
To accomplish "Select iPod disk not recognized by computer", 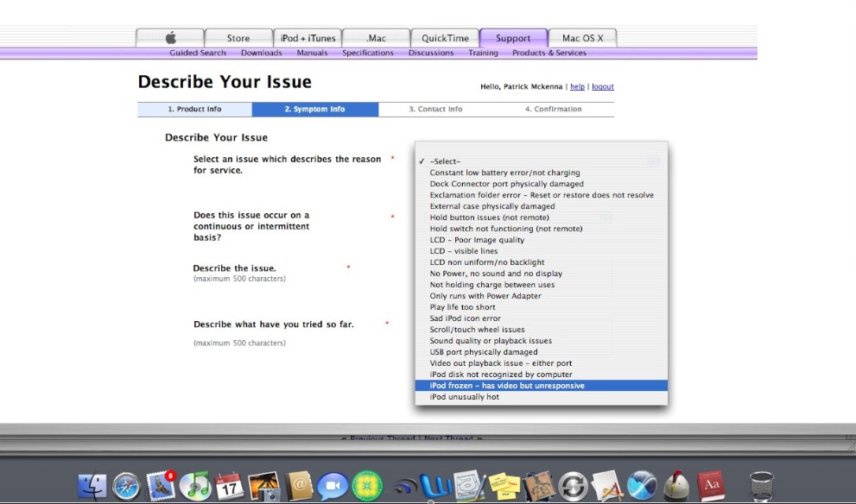I will click(x=541, y=375).
